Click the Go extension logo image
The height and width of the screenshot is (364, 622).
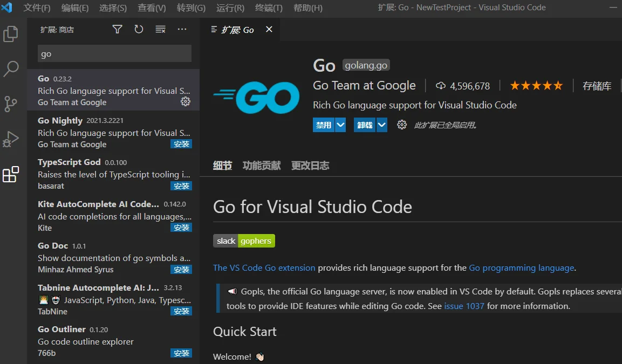pyautogui.click(x=256, y=98)
